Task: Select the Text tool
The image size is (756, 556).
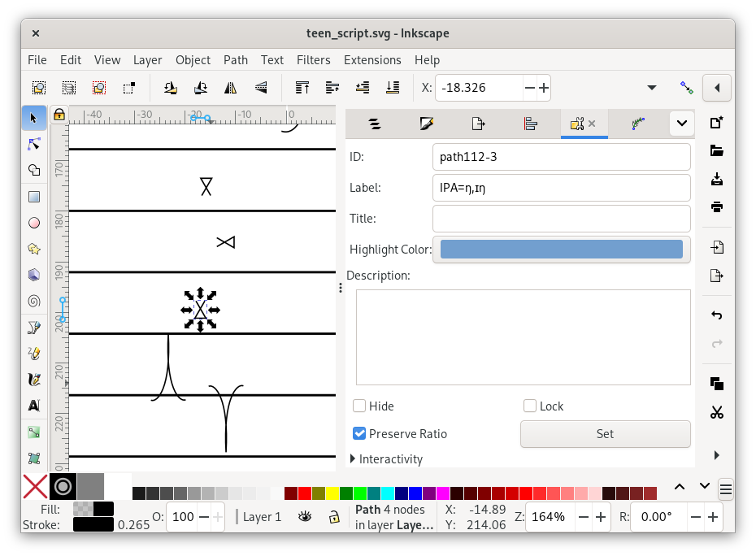Action: click(33, 406)
